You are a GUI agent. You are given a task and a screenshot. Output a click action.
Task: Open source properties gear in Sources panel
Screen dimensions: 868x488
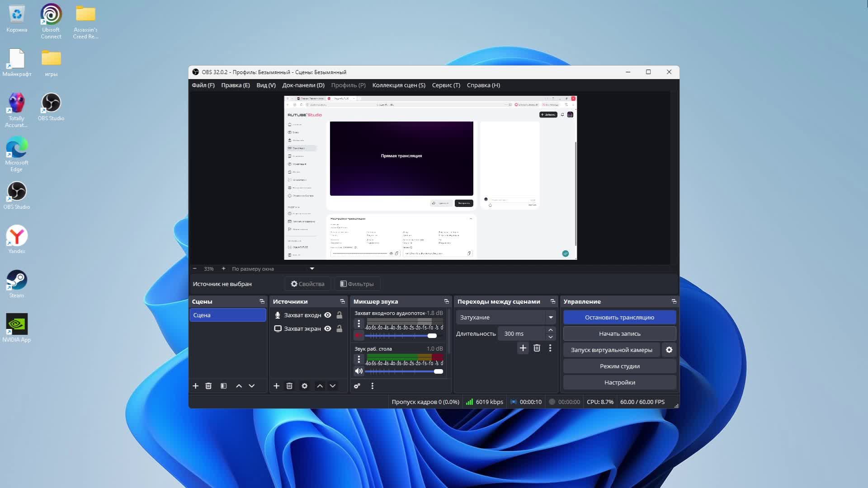(304, 386)
